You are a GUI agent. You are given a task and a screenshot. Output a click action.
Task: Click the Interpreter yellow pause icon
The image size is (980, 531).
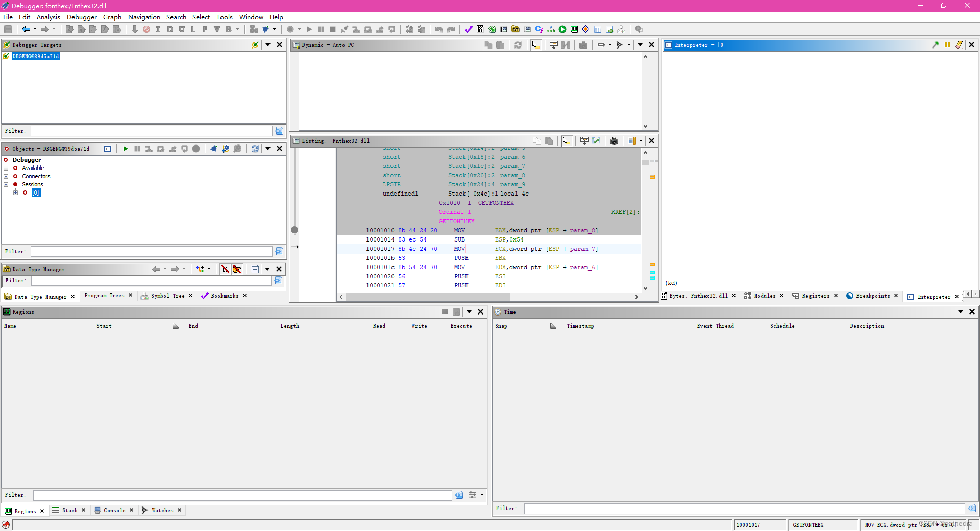pos(947,45)
